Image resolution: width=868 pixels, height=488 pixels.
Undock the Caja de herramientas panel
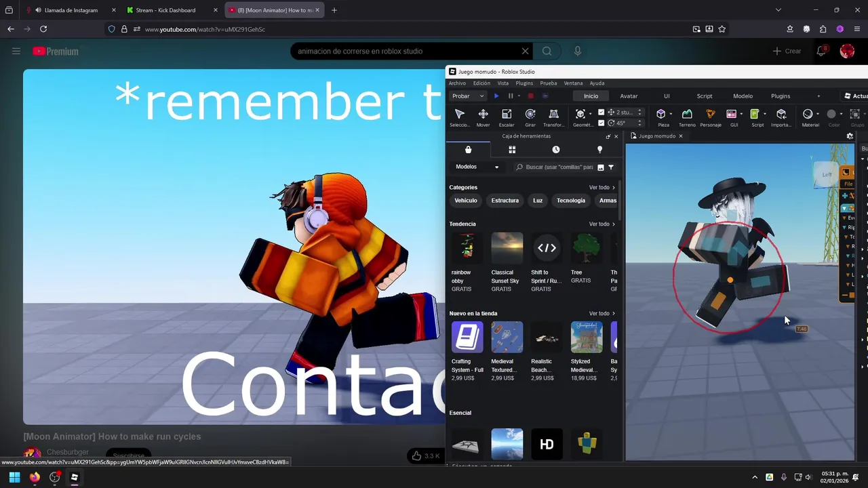pyautogui.click(x=608, y=136)
